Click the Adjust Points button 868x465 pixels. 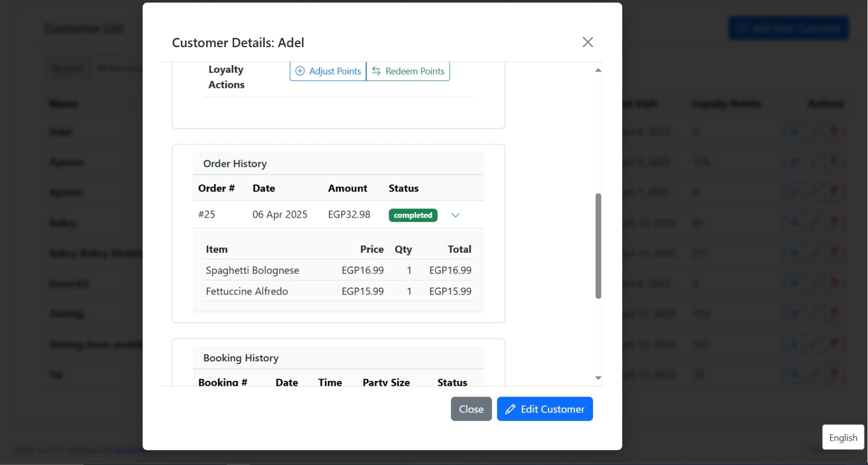328,71
